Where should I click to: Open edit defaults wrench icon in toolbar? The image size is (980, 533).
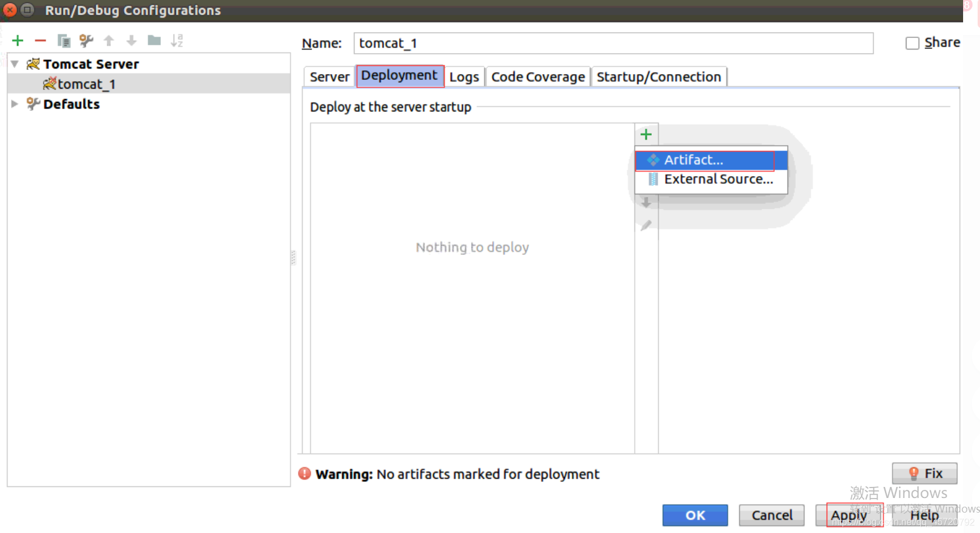click(x=86, y=40)
